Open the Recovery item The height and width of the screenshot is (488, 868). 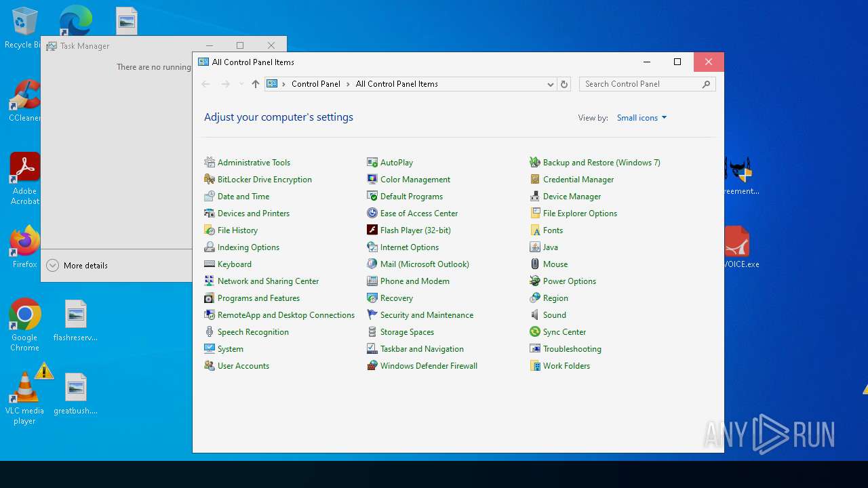coord(396,298)
